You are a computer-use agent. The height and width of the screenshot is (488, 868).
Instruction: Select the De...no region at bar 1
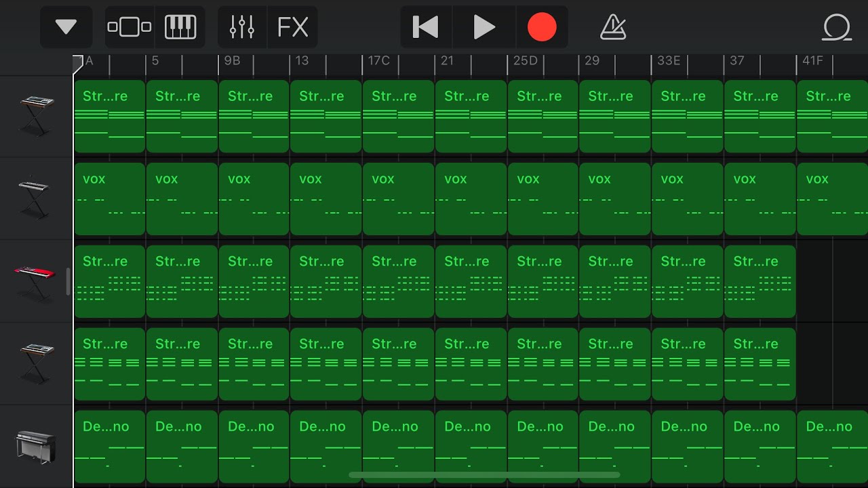tap(109, 447)
